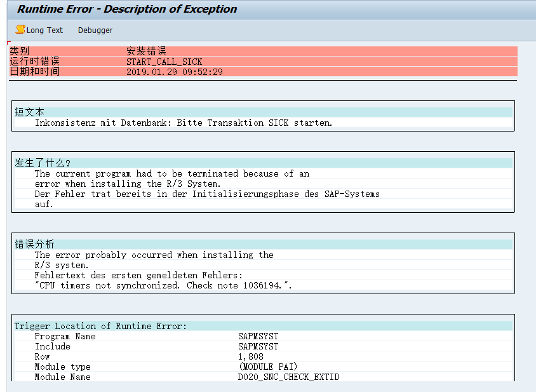Click the Include row value SAPMSYST
536x392 pixels.
point(258,346)
